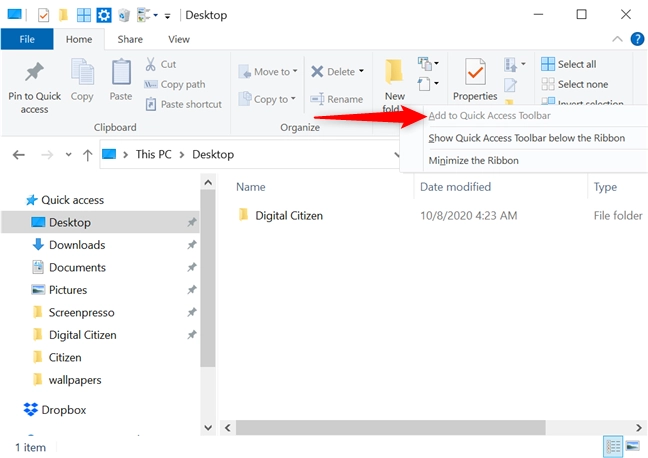
Task: Open the Copy to dropdown
Action: tap(267, 99)
